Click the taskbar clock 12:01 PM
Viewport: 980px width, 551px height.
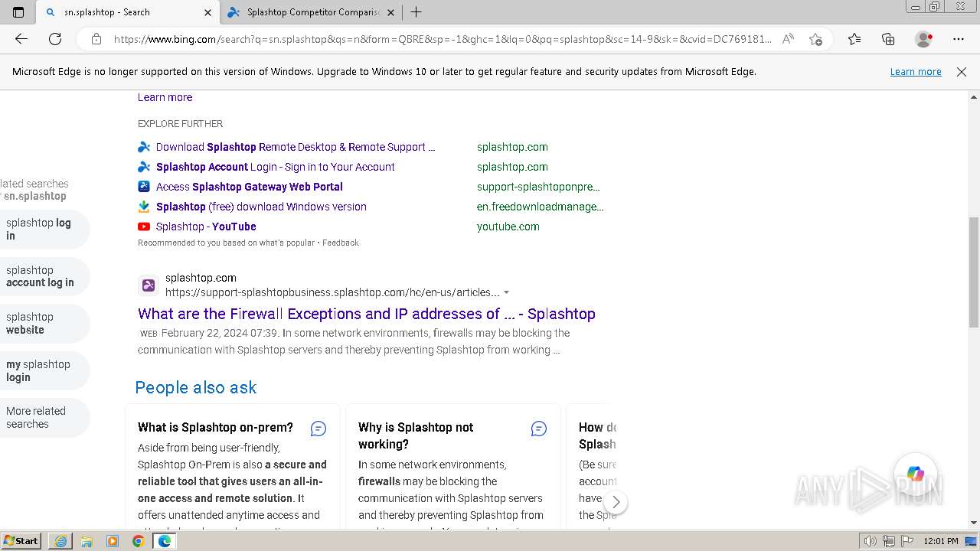[x=941, y=541]
